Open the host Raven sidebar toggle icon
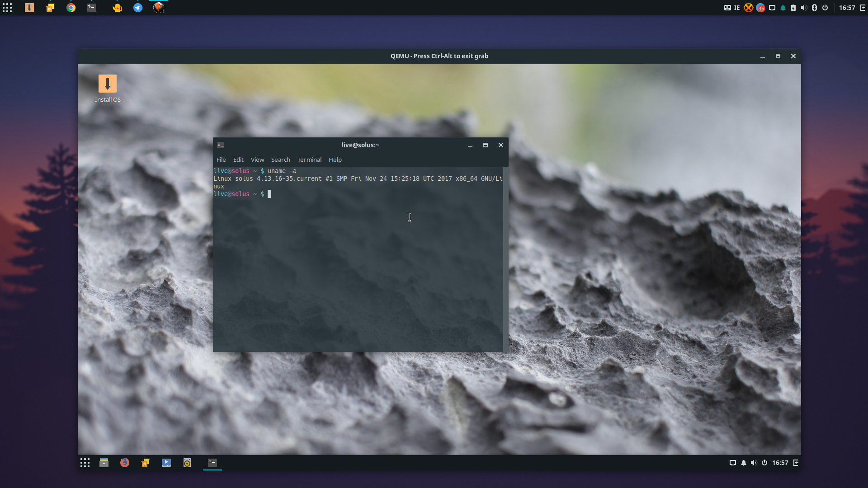 pos(862,8)
